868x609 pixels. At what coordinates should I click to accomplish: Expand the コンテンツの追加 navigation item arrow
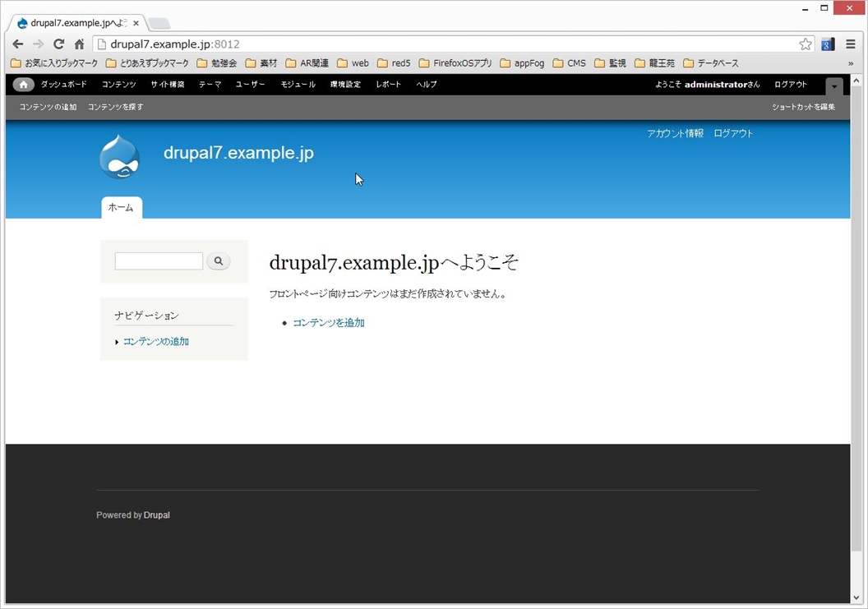click(x=117, y=342)
